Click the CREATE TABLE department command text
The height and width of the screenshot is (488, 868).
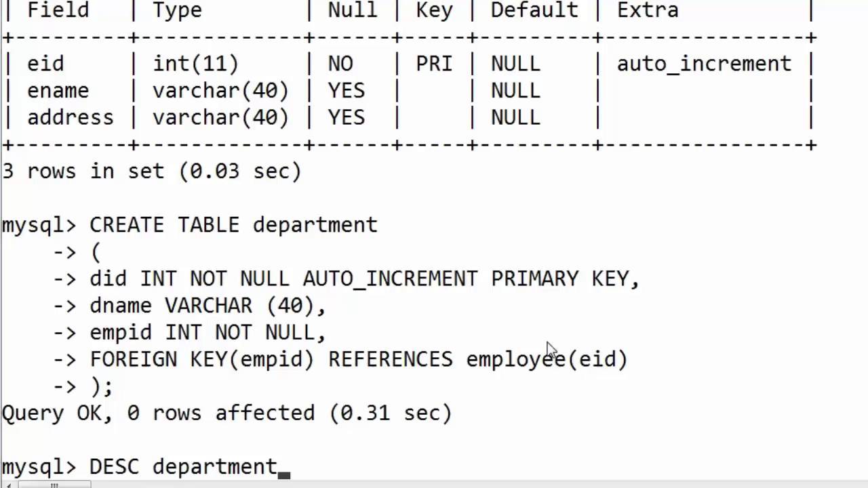pos(233,225)
